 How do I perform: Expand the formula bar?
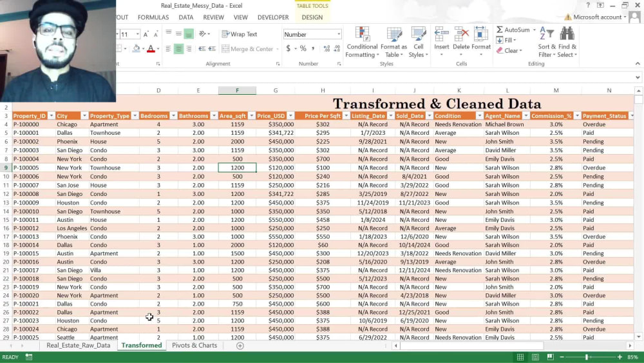click(638, 77)
